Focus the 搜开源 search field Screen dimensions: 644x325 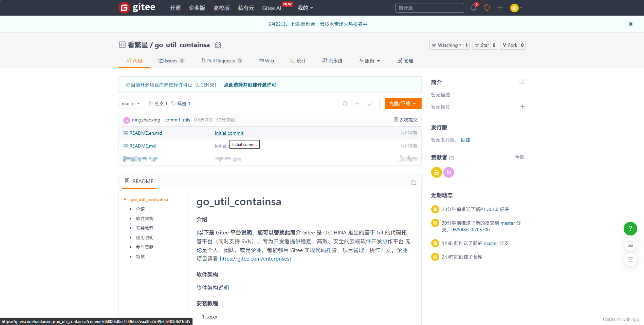pos(430,8)
